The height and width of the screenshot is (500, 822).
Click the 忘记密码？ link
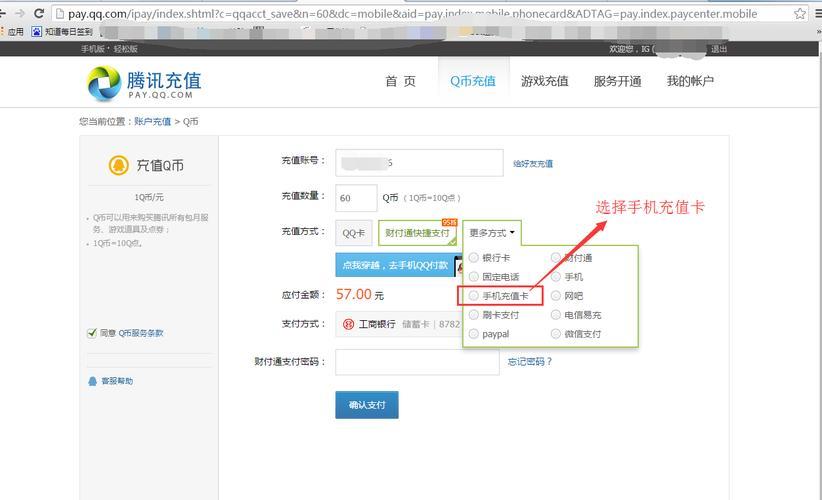point(530,362)
